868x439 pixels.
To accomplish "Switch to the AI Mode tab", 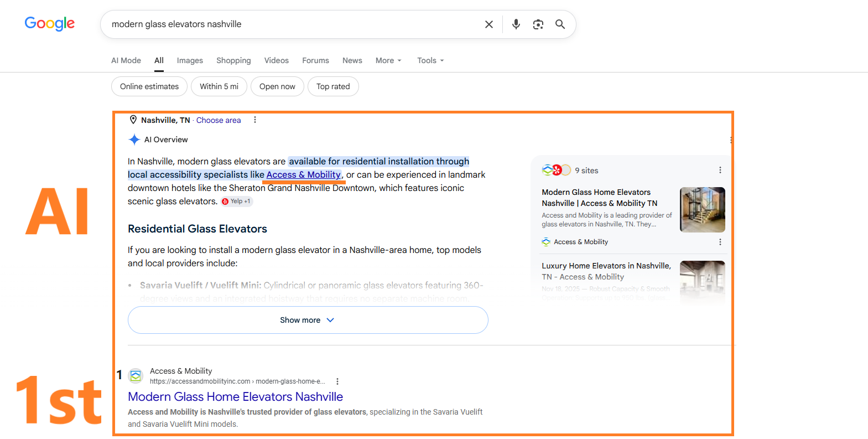I will pos(126,60).
